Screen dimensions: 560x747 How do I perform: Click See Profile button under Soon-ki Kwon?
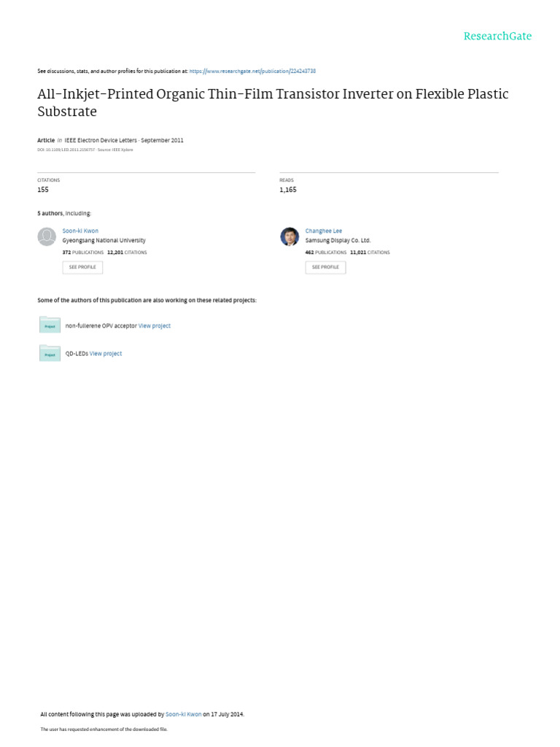[x=82, y=268]
